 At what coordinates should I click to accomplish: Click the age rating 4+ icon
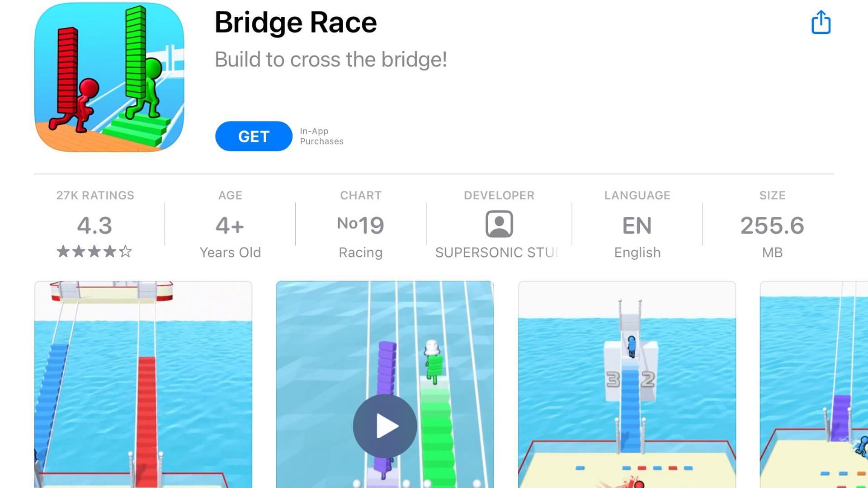pyautogui.click(x=230, y=225)
